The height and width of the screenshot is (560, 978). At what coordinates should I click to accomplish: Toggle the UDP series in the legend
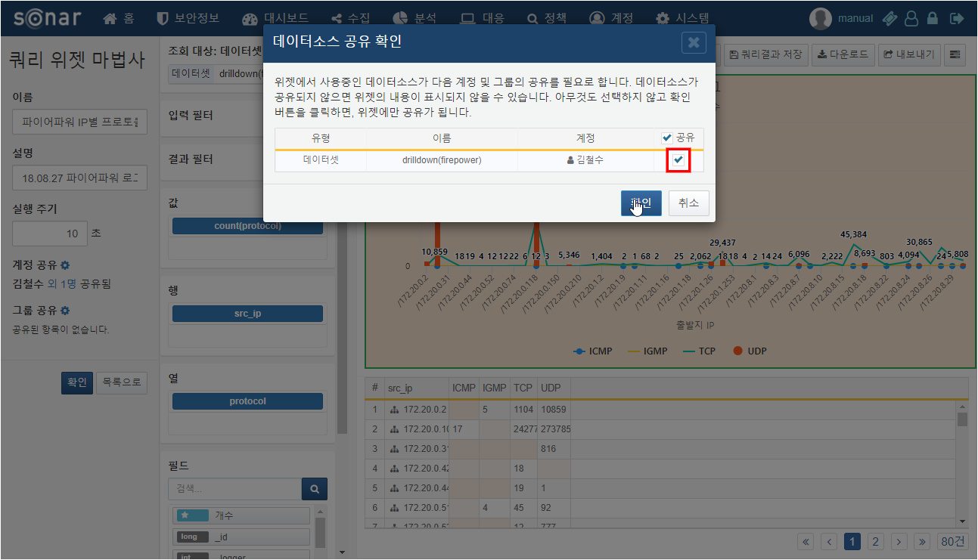[x=749, y=351]
